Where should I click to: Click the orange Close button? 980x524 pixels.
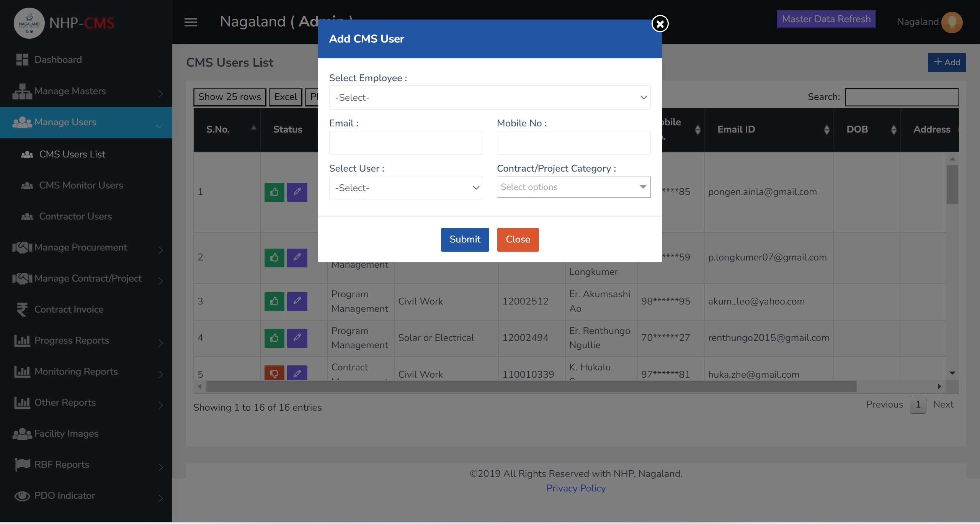[518, 239]
